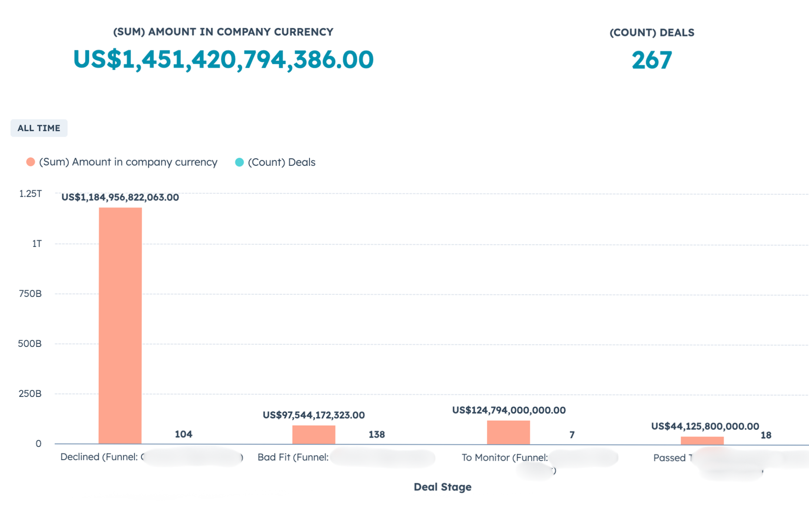809x532 pixels.
Task: Click the 'Deal Stage' axis title
Action: point(442,486)
